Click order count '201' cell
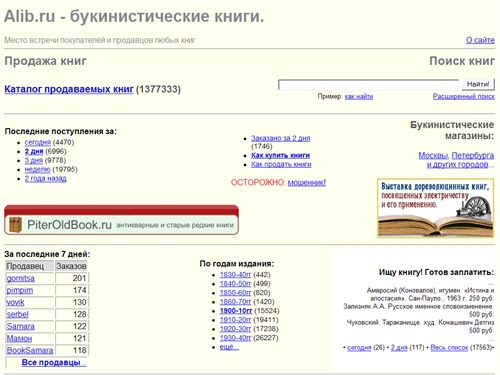 click(x=71, y=278)
